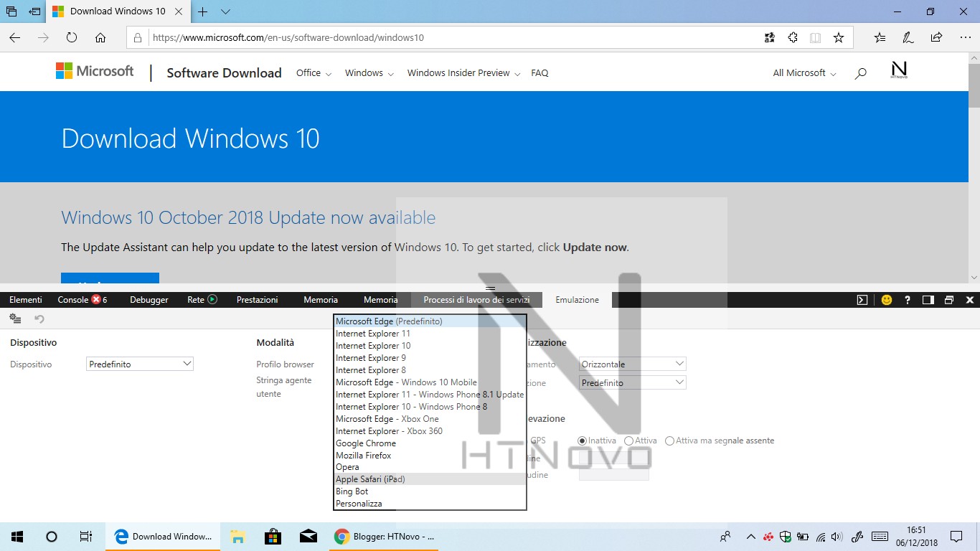
Task: Open Microsoft Store from taskbar
Action: click(x=273, y=536)
